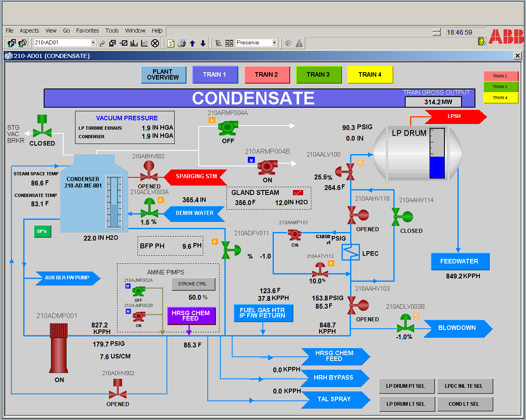Go to the PLANT OVERVIEW display
The width and height of the screenshot is (526, 420).
tap(163, 75)
